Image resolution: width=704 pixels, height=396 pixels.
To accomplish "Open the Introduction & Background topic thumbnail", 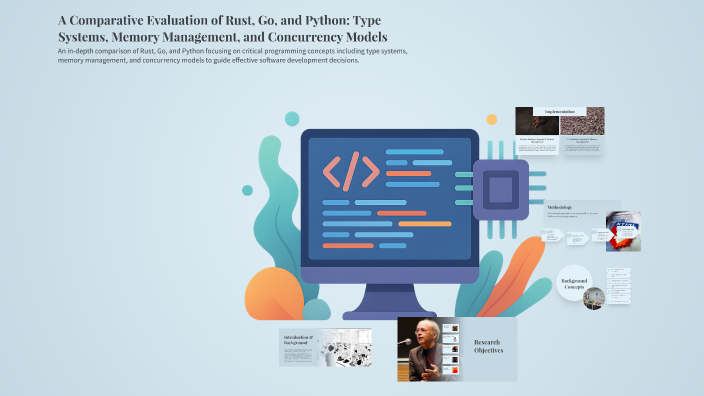I will pyautogui.click(x=325, y=348).
